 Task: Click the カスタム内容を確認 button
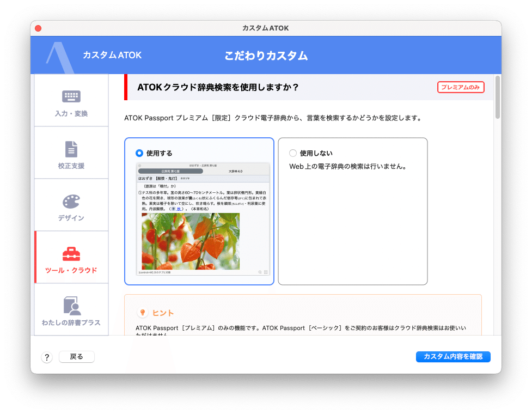(453, 357)
